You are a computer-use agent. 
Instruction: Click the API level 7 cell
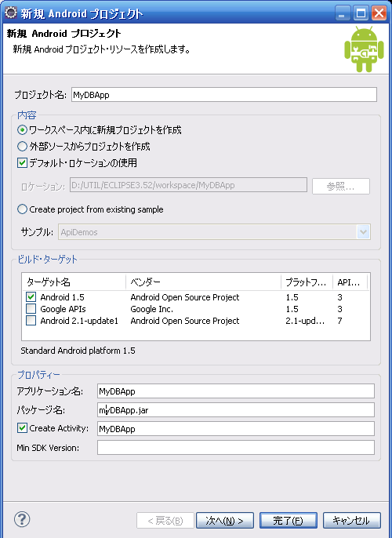click(339, 321)
